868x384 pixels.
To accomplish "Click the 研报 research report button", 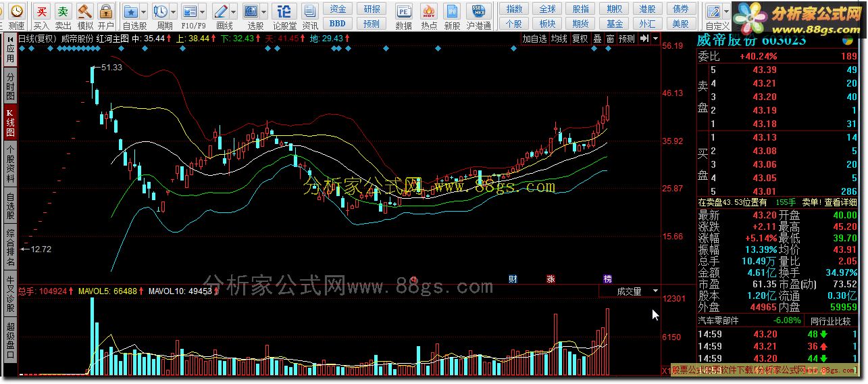I will click(372, 9).
